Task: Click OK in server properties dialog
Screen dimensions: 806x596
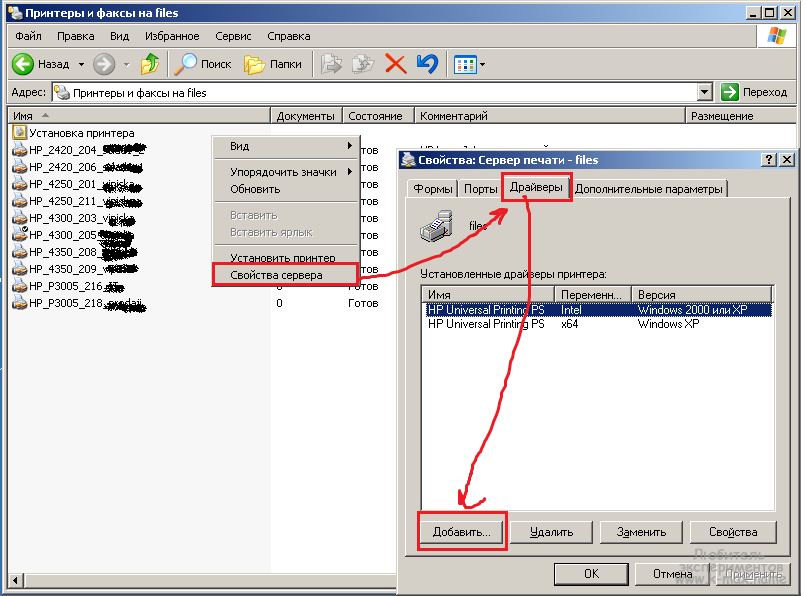Action: pyautogui.click(x=591, y=574)
